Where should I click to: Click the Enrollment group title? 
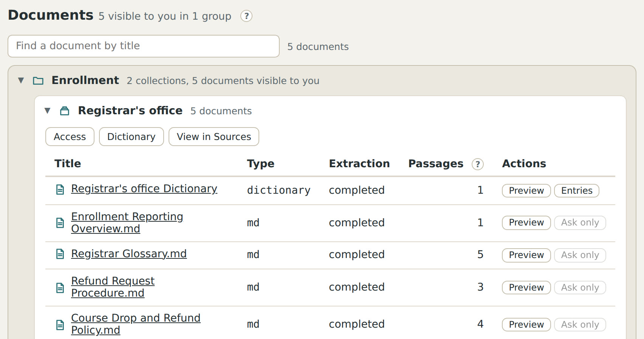coord(85,80)
